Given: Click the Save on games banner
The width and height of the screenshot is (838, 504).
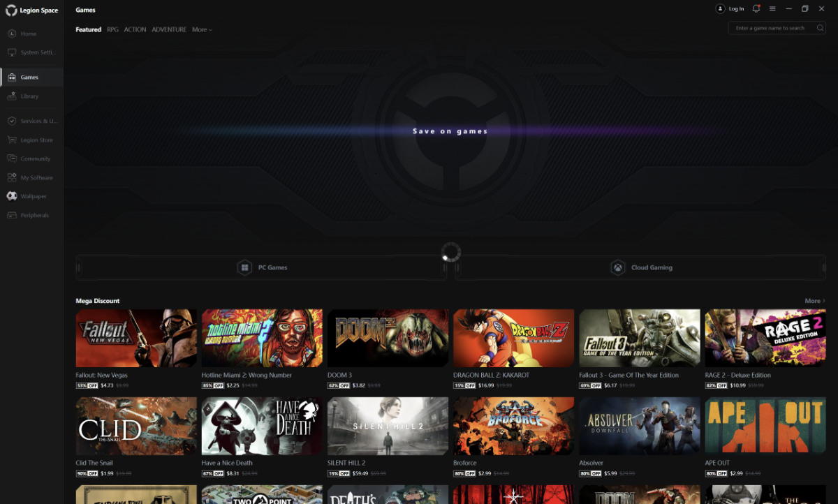Looking at the screenshot, I should pyautogui.click(x=450, y=131).
